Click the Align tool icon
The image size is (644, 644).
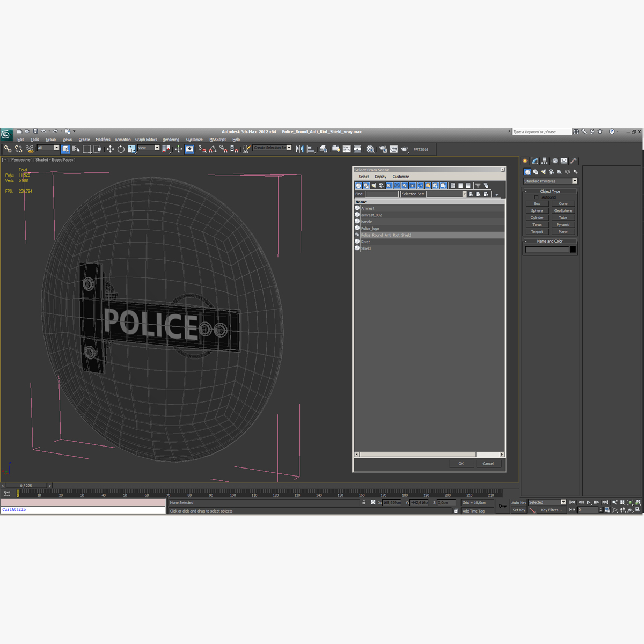point(311,149)
